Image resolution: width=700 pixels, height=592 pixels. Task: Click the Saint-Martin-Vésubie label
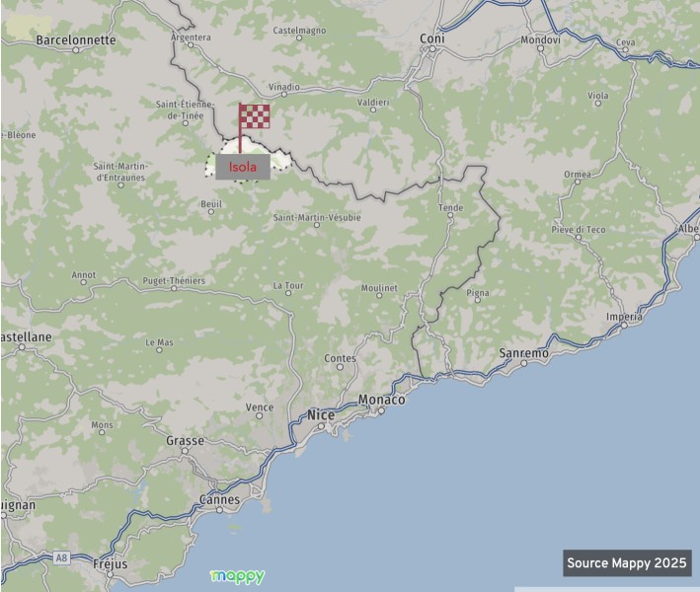[x=317, y=217]
